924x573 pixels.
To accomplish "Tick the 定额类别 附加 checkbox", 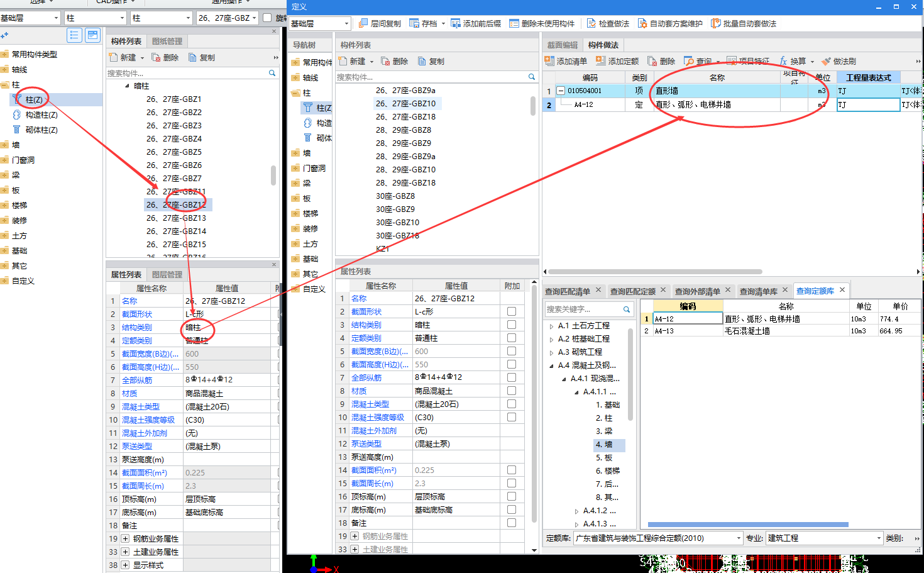I will point(512,338).
